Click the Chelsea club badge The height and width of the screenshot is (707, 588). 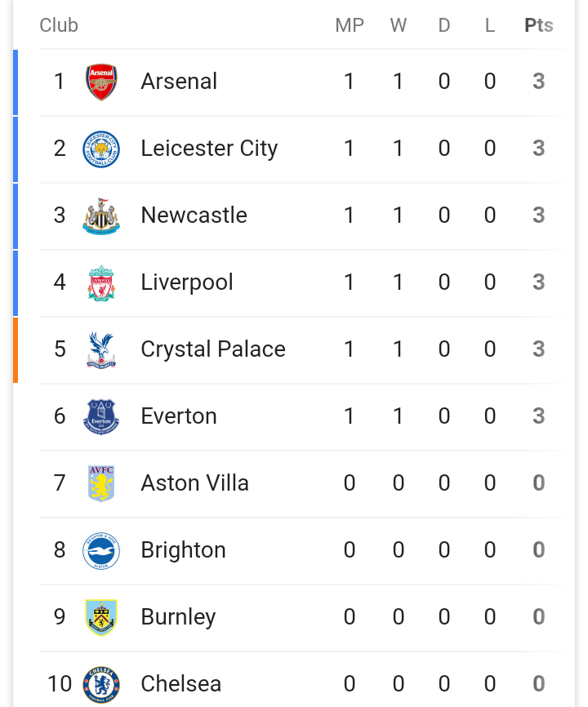(101, 684)
